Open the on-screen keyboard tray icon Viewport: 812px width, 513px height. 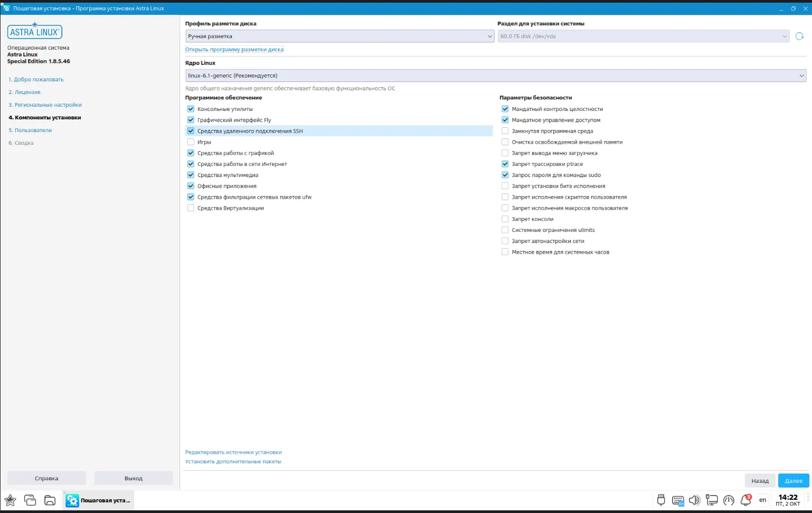coord(678,500)
